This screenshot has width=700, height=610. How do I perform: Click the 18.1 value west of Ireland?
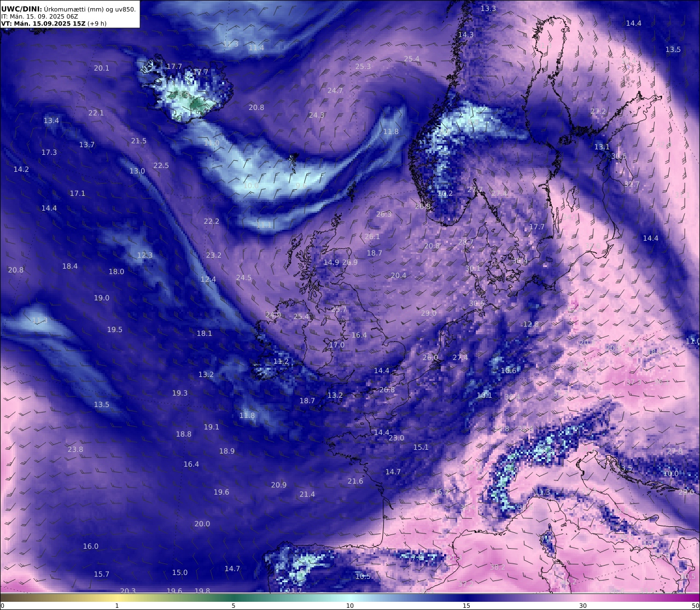click(x=205, y=334)
